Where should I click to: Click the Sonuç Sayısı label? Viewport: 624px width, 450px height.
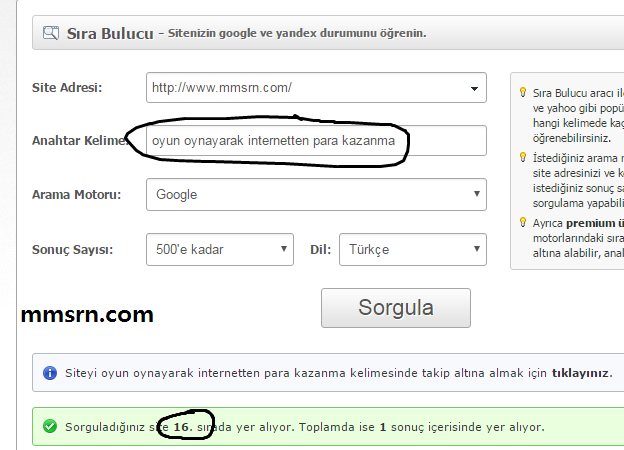[72, 249]
